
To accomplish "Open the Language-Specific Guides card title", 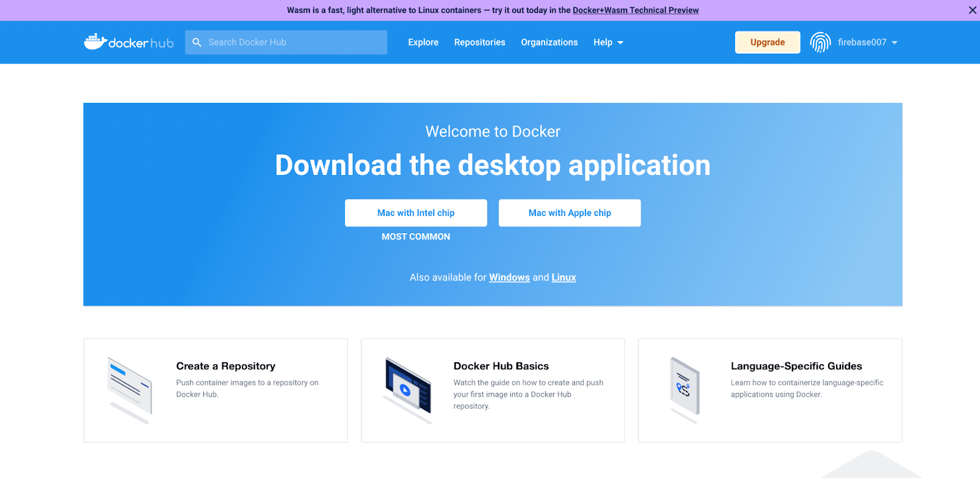I will point(796,366).
